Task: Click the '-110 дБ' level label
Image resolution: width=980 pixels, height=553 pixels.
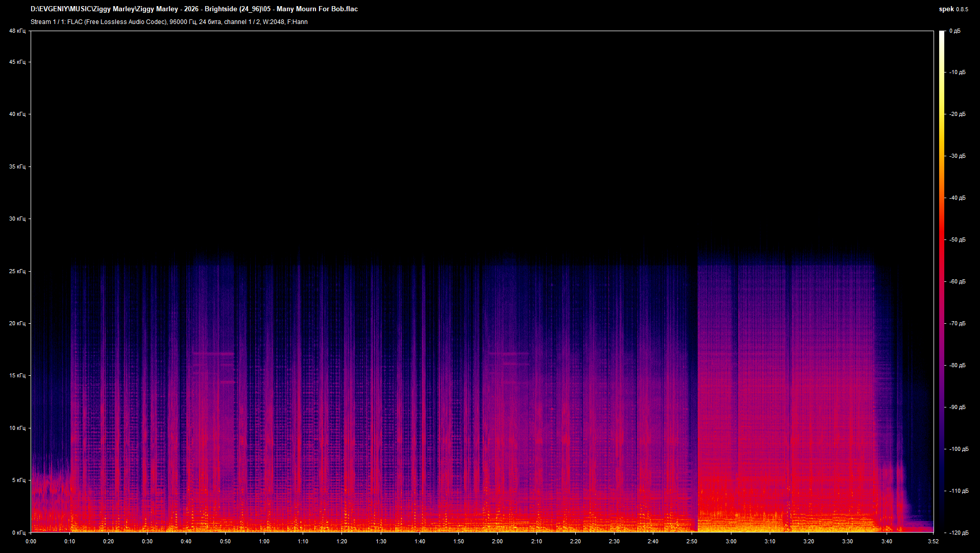Action: point(959,491)
